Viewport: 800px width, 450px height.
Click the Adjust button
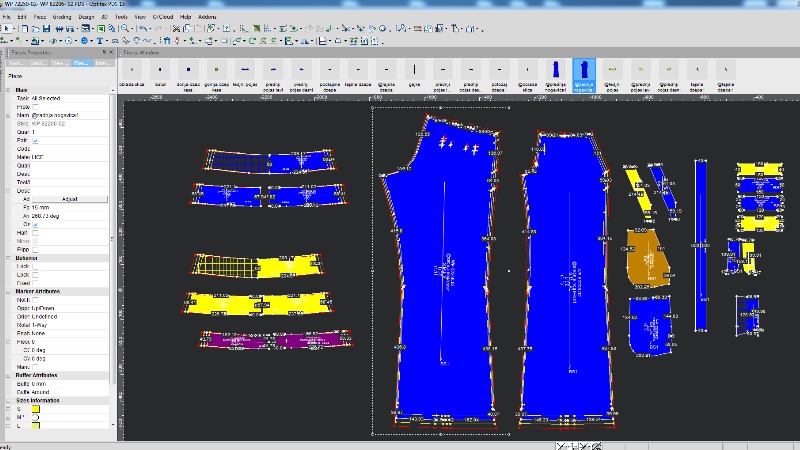tap(68, 199)
